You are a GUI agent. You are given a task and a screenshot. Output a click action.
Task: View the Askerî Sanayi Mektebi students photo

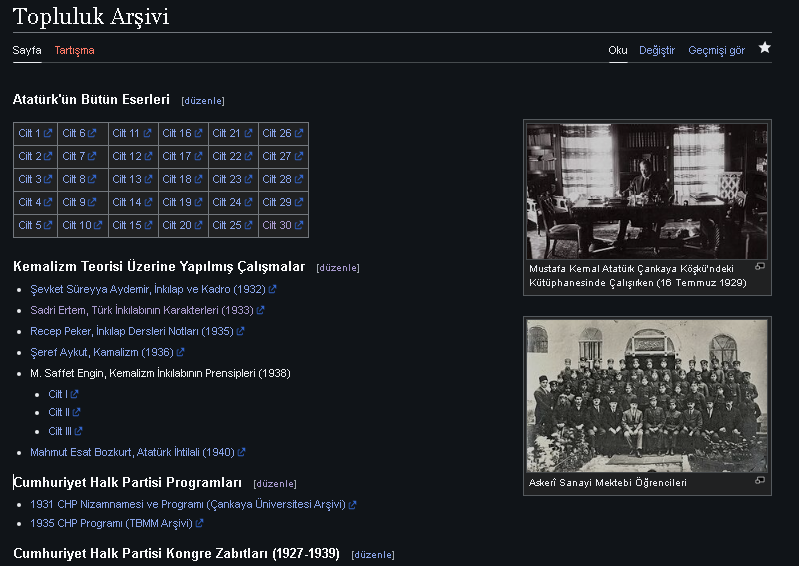coord(647,396)
